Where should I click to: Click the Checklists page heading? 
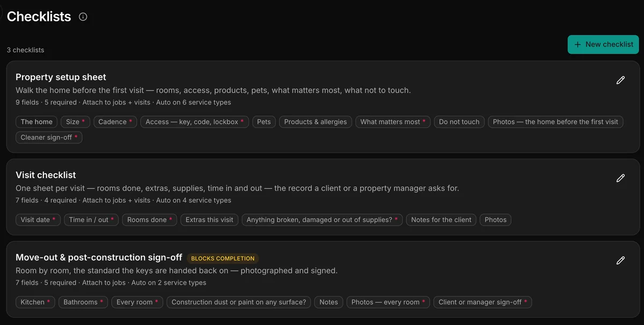pyautogui.click(x=39, y=17)
